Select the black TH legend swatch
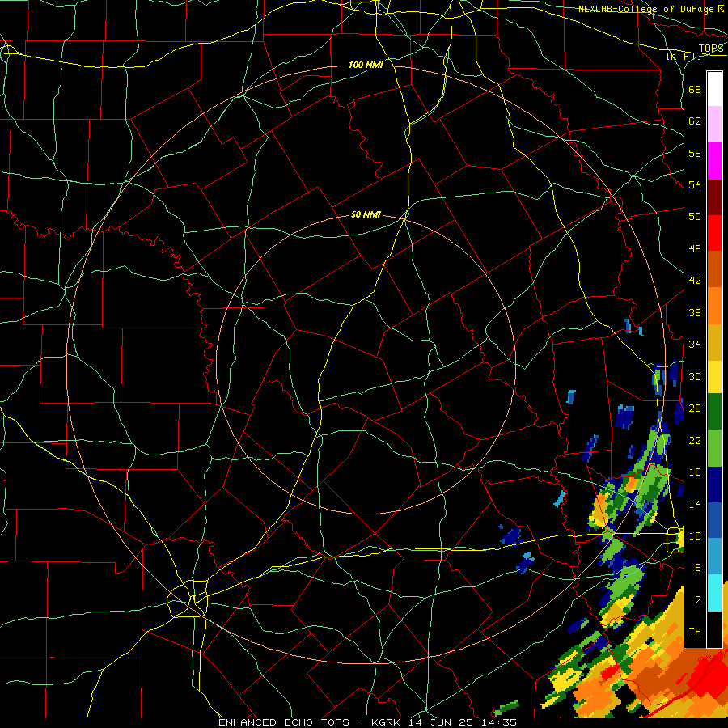728x728 pixels. click(x=714, y=629)
